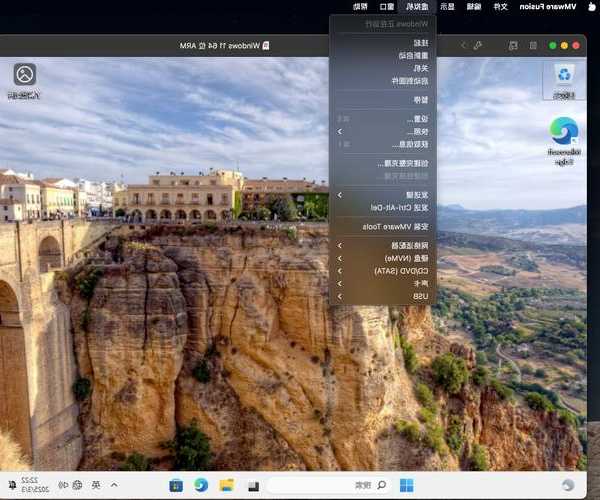Open the 显示 menu in menu bar
Image resolution: width=600 pixels, height=500 pixels.
[x=447, y=7]
